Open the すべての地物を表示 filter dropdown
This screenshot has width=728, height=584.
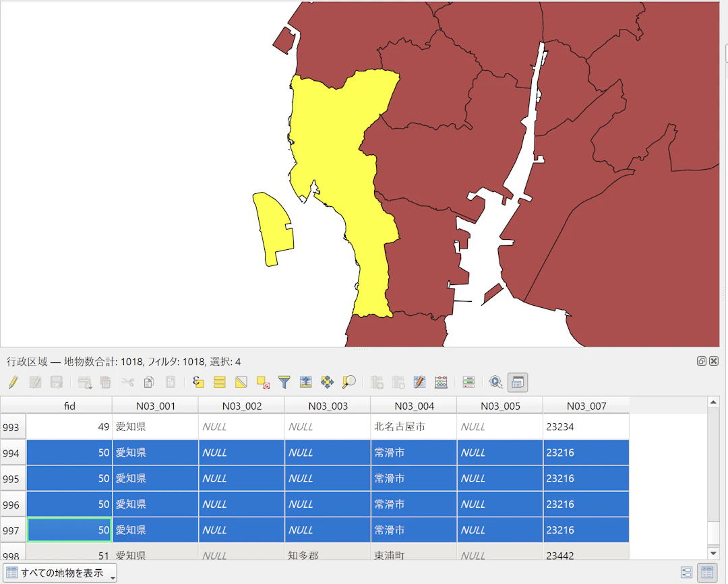(60, 573)
